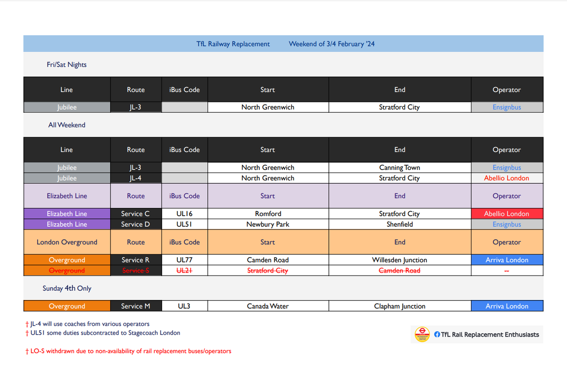Click the 'Canning Town' end cell
Viewport: 567px width, 392px height.
[x=399, y=168]
